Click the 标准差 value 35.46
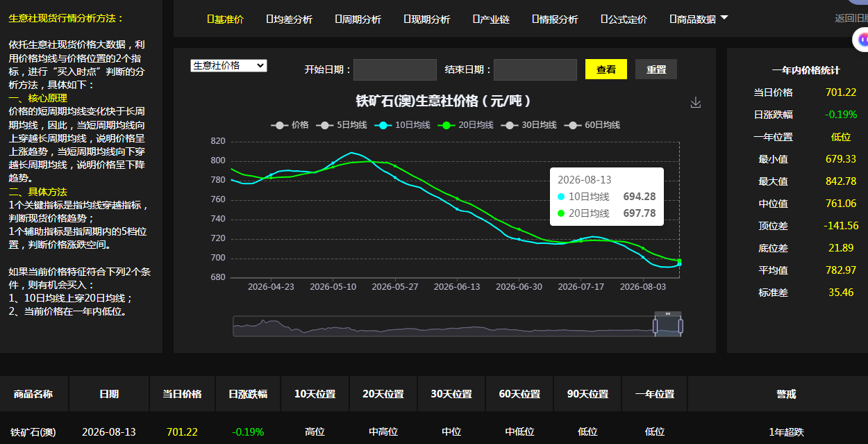 (841, 293)
